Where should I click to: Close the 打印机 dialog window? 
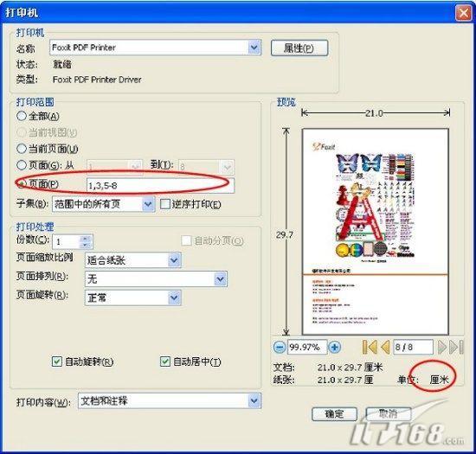click(463, 13)
